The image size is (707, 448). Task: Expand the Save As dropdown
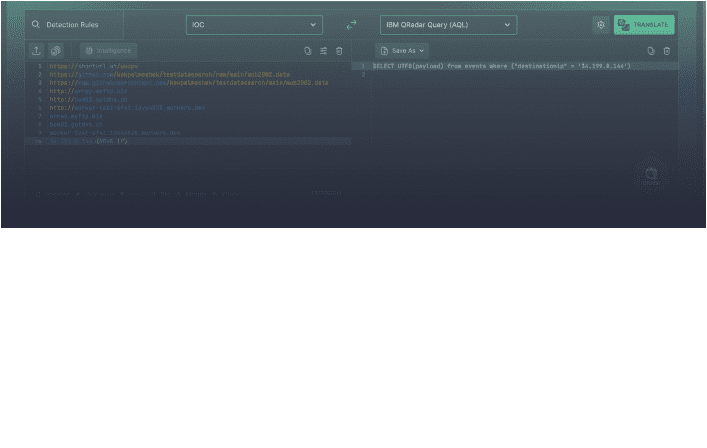pos(402,50)
